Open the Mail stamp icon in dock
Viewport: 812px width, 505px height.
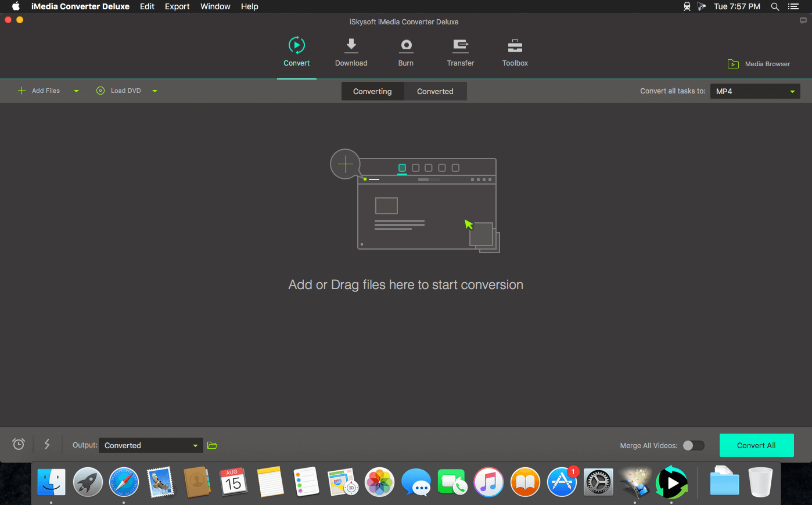tap(160, 482)
